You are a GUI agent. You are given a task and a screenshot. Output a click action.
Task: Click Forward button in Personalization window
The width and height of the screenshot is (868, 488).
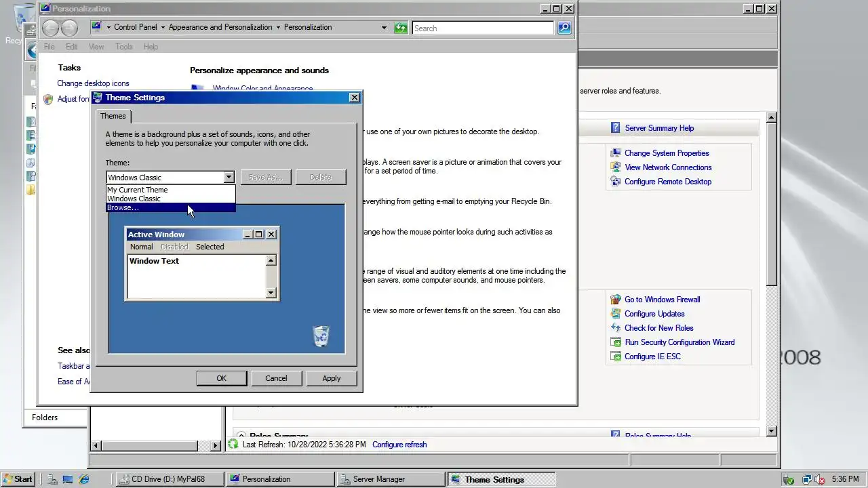click(69, 28)
